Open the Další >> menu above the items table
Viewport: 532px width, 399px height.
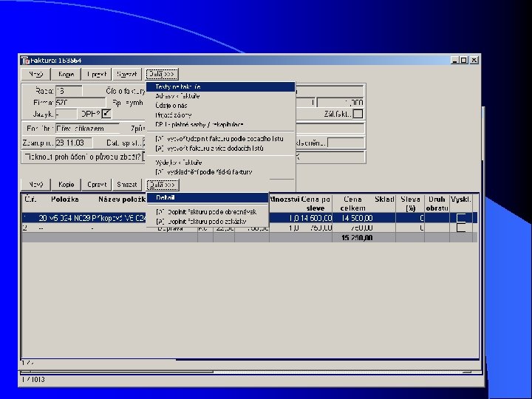pyautogui.click(x=163, y=185)
